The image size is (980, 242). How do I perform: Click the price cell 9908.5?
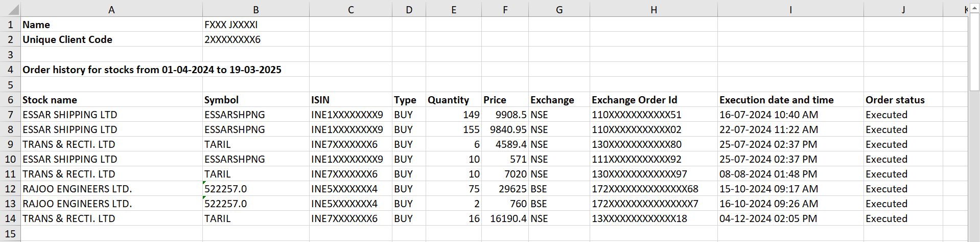pos(505,115)
